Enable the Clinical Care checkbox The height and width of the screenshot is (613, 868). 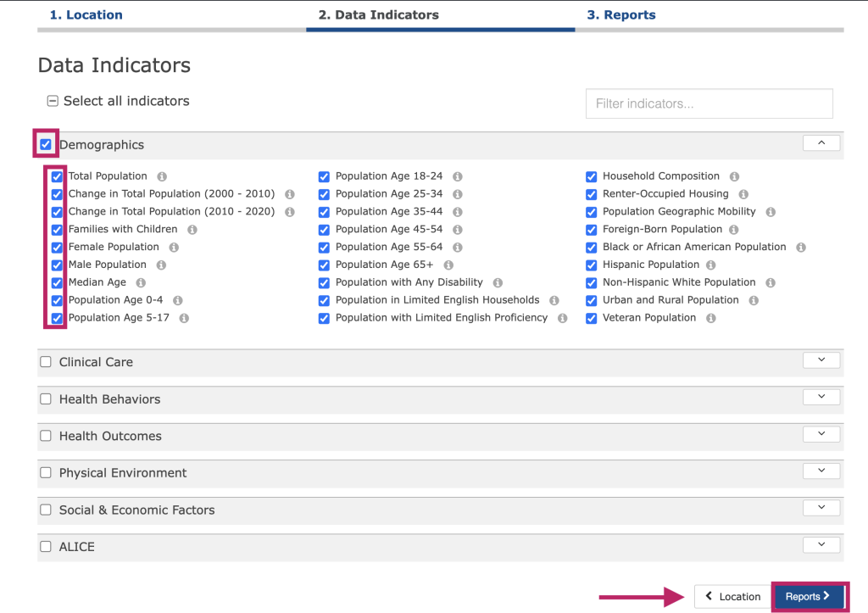pyautogui.click(x=46, y=361)
